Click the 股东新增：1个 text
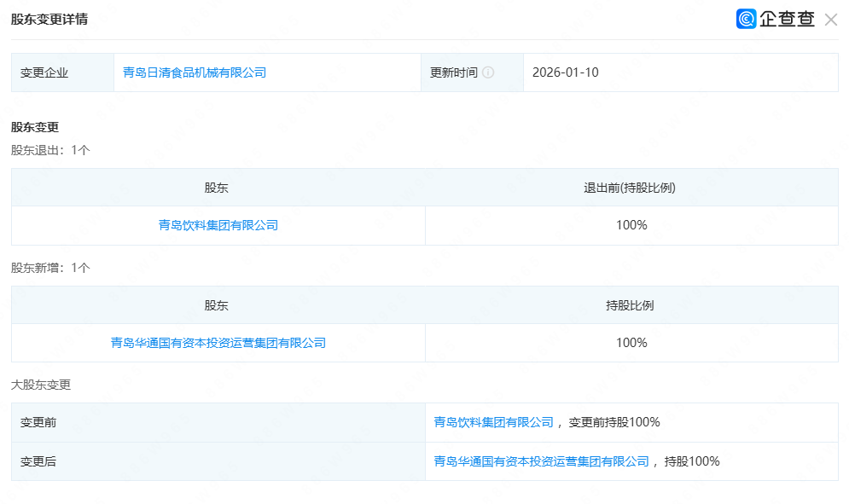 (50, 268)
